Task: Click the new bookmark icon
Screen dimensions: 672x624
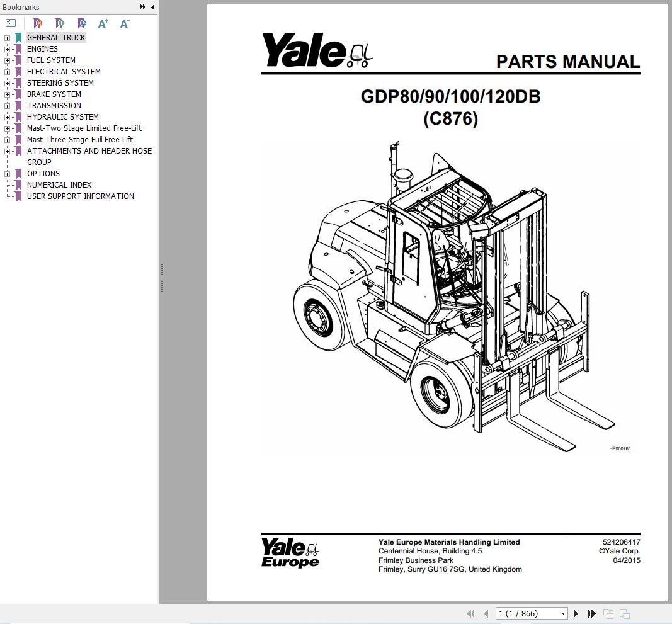Action: click(60, 23)
